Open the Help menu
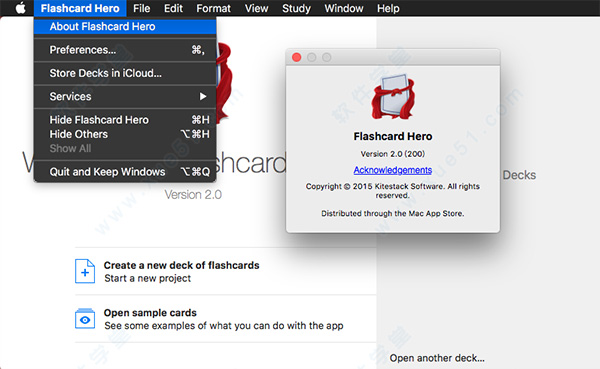The height and width of the screenshot is (369, 600). tap(388, 8)
